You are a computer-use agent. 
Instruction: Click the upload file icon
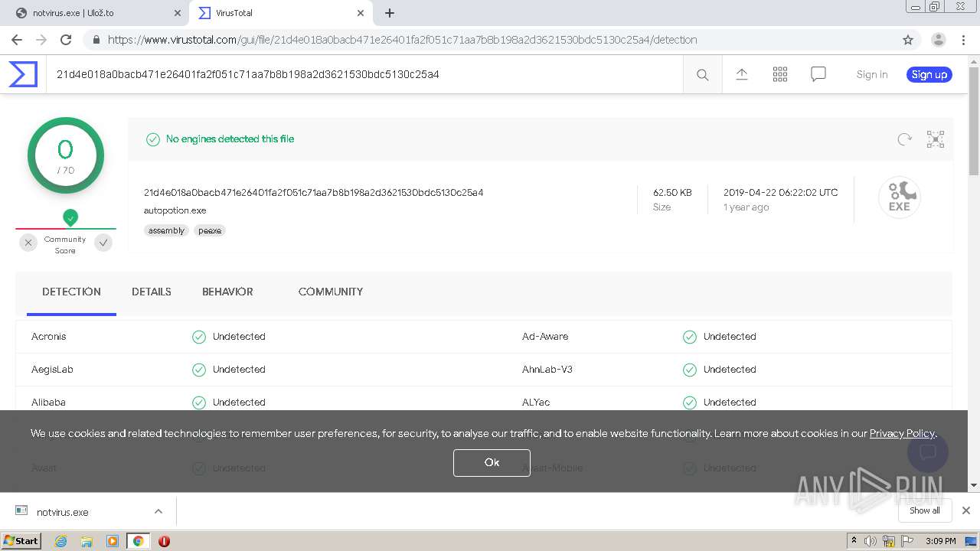click(x=741, y=74)
